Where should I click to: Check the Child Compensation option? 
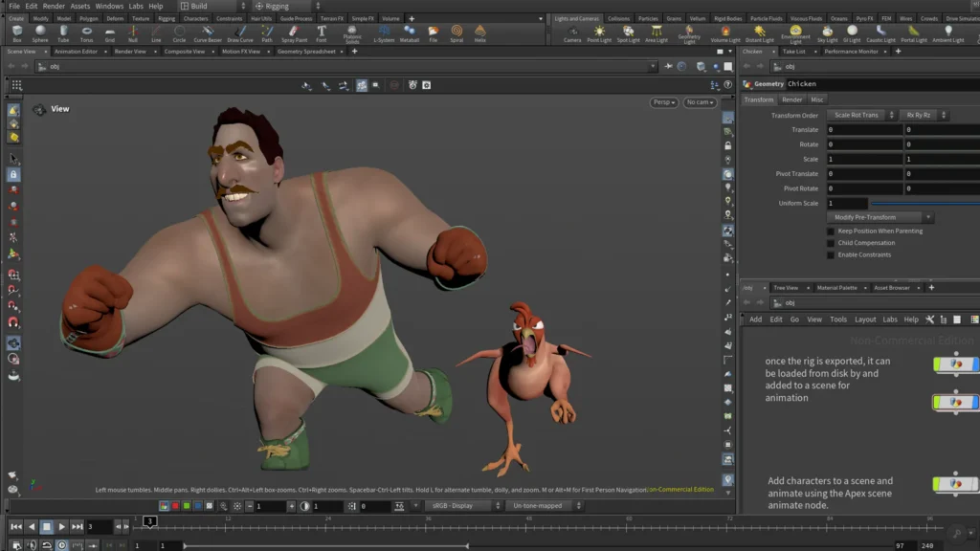click(831, 243)
